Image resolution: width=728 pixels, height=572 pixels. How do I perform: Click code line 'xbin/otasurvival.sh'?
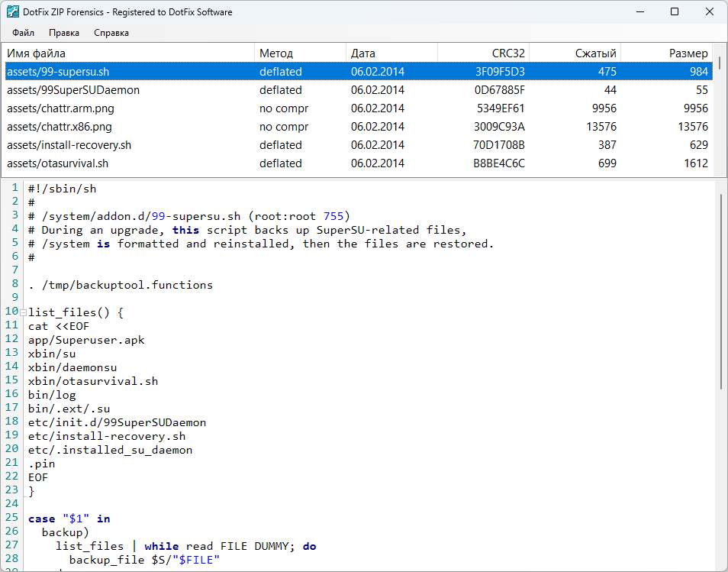click(x=93, y=381)
